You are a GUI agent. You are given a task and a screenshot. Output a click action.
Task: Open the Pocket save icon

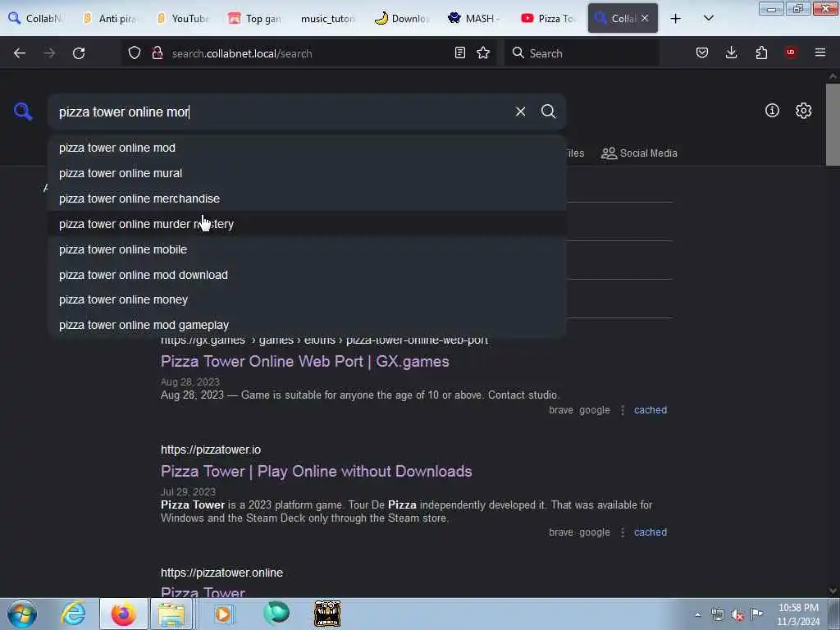pyautogui.click(x=702, y=52)
